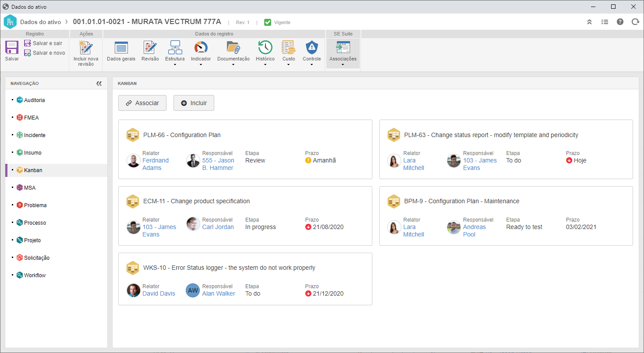Image resolution: width=644 pixels, height=353 pixels.
Task: Open the help question mark icon
Action: pos(620,22)
